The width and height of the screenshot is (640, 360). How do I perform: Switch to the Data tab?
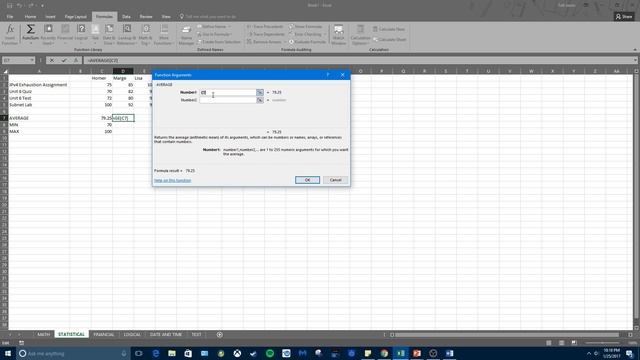point(126,17)
